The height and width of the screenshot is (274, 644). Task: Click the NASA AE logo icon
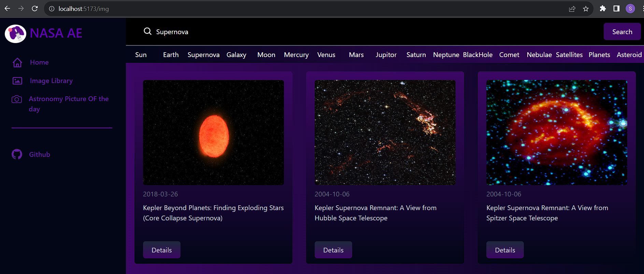pos(15,33)
